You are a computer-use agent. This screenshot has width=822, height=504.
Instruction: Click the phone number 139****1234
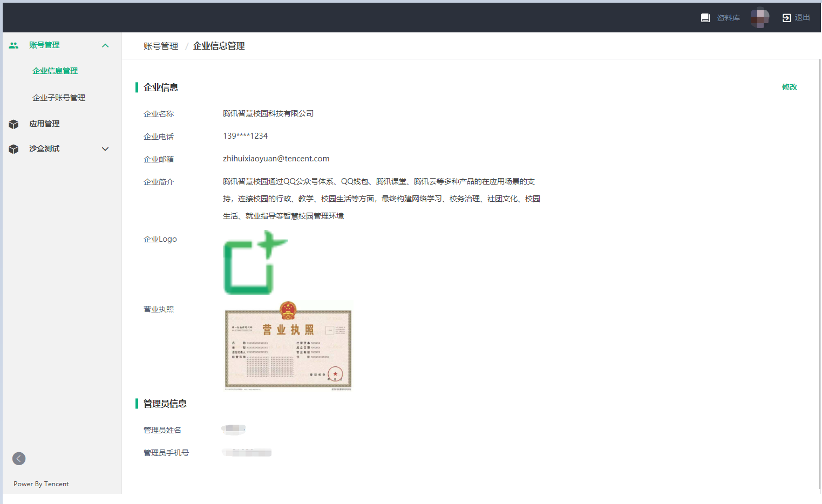coord(245,136)
